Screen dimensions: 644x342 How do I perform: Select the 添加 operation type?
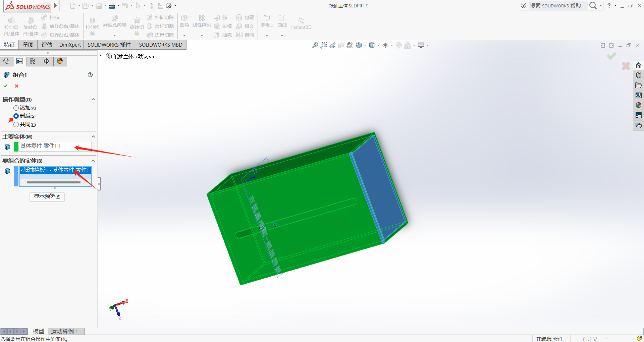(16, 108)
